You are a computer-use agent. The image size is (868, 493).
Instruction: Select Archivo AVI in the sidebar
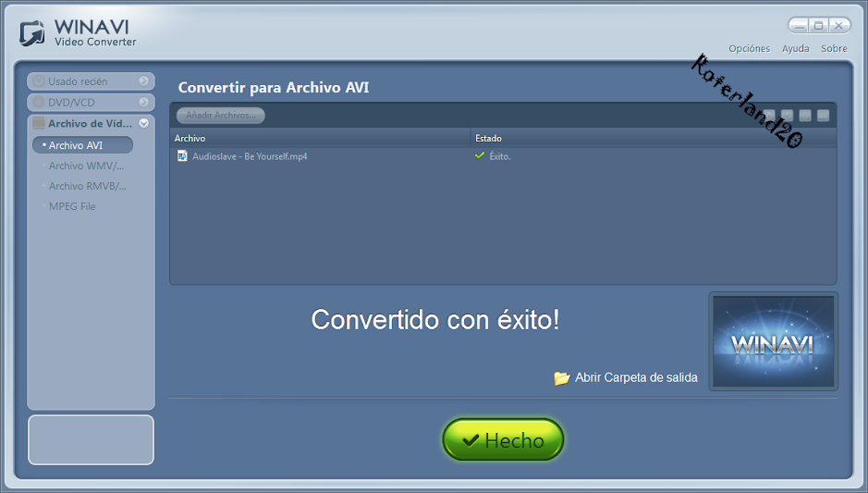pyautogui.click(x=82, y=145)
